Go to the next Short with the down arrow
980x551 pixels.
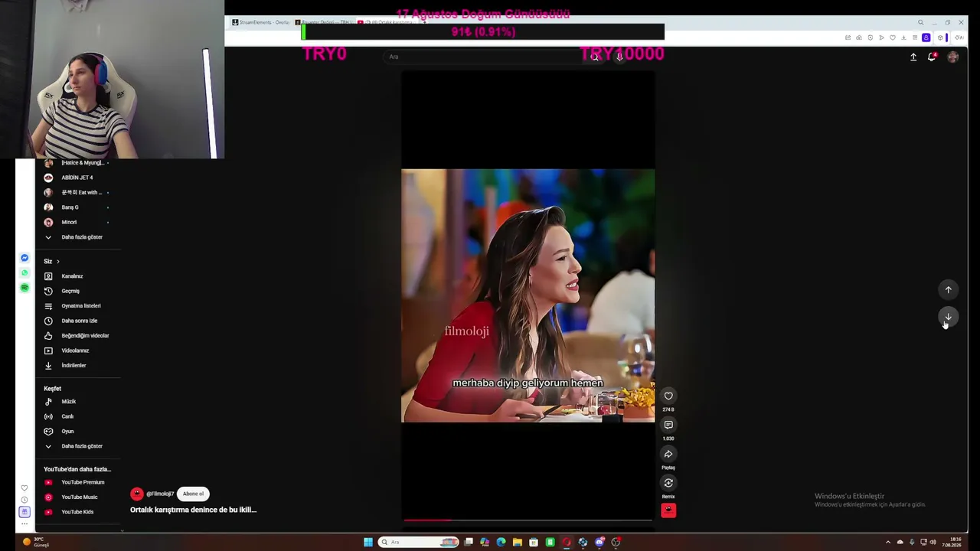pyautogui.click(x=948, y=317)
